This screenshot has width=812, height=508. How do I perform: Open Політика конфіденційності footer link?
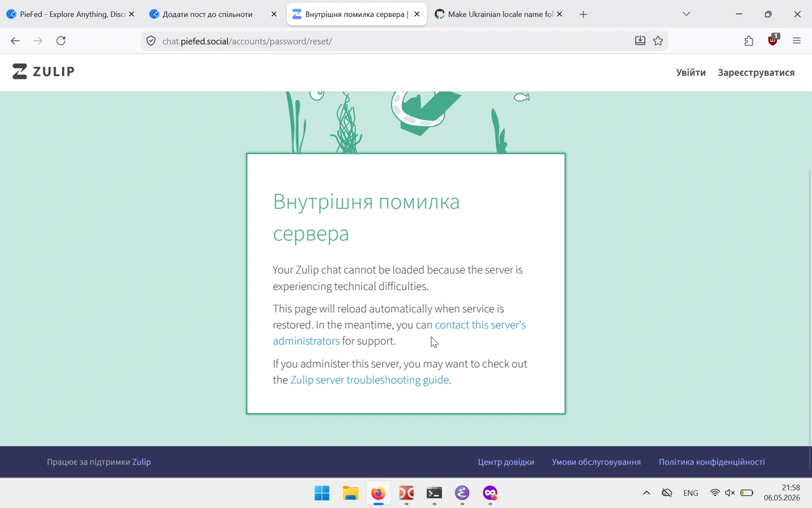[x=712, y=462]
